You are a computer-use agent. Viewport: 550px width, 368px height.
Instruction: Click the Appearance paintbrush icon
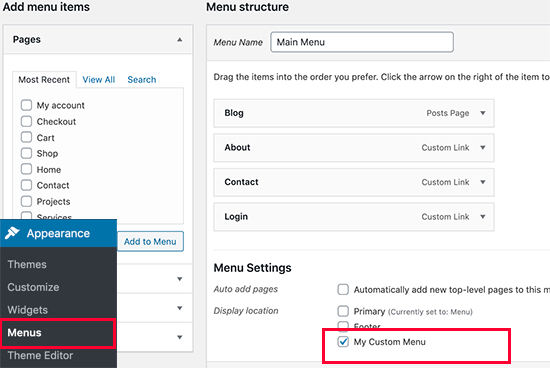12,233
